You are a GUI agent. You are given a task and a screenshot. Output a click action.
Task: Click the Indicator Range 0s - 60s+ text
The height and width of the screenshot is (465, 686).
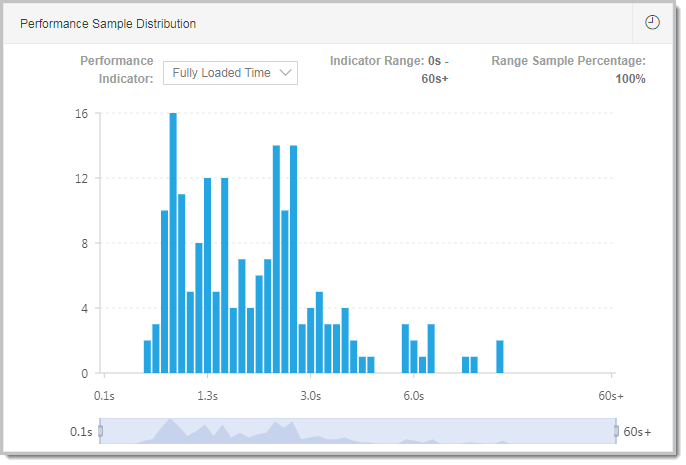[x=389, y=70]
